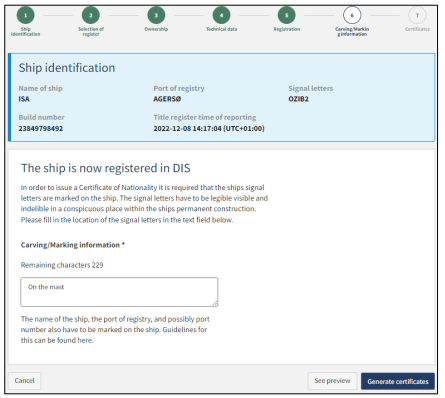
Task: Go to step 1 Ship identification circle
Action: tap(25, 15)
